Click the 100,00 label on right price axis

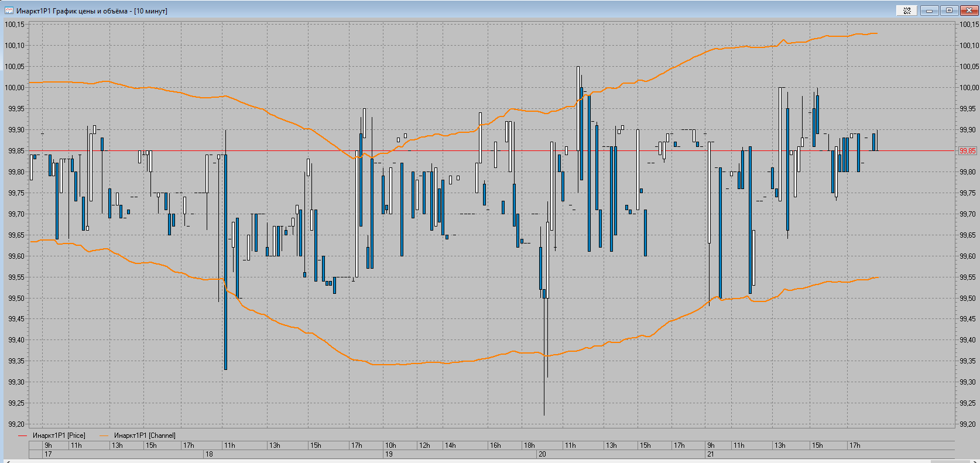[969, 88]
